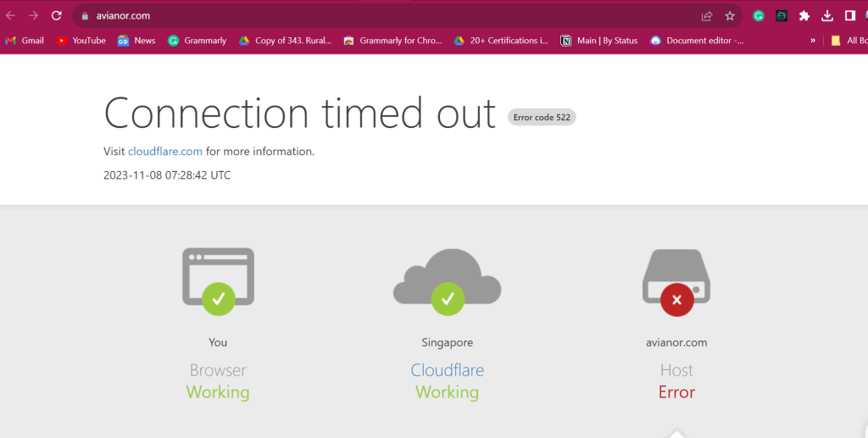The height and width of the screenshot is (438, 868).
Task: Click the You label above Browser
Action: [218, 342]
